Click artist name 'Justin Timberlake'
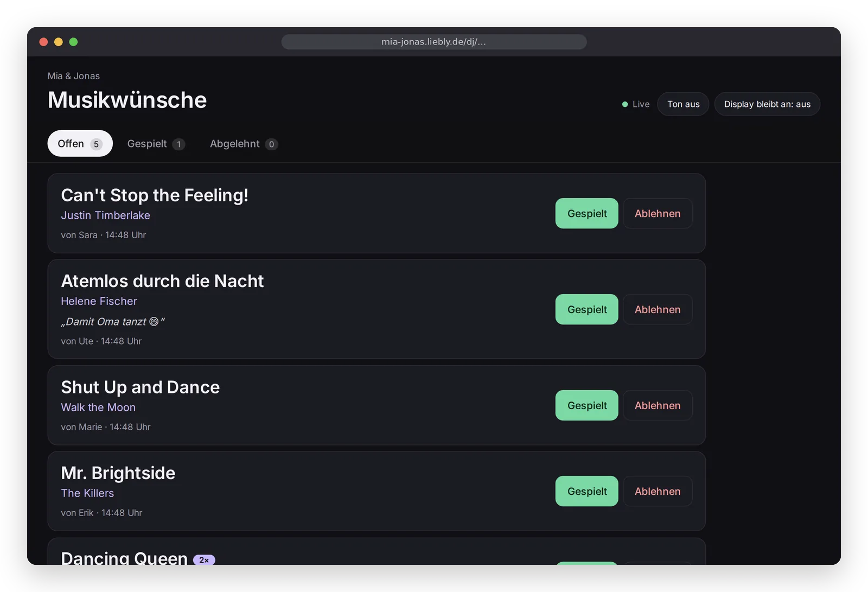 coord(106,215)
